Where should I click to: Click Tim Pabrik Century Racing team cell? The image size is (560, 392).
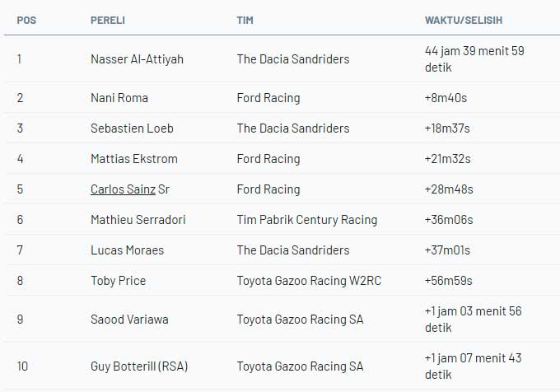point(306,220)
